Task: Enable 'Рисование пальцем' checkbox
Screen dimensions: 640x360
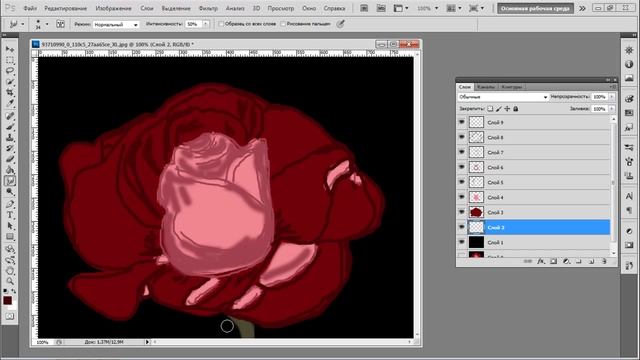Action: click(283, 24)
